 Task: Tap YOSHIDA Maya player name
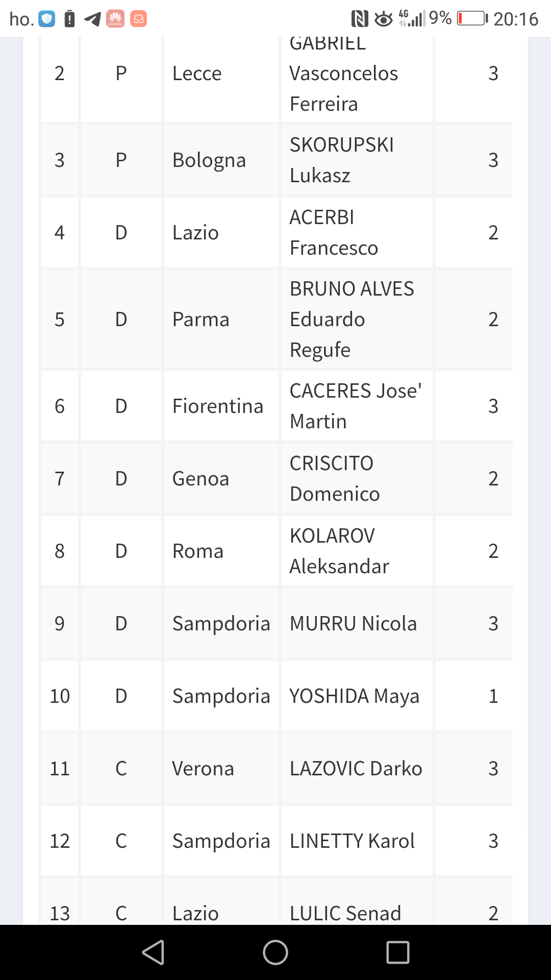354,696
